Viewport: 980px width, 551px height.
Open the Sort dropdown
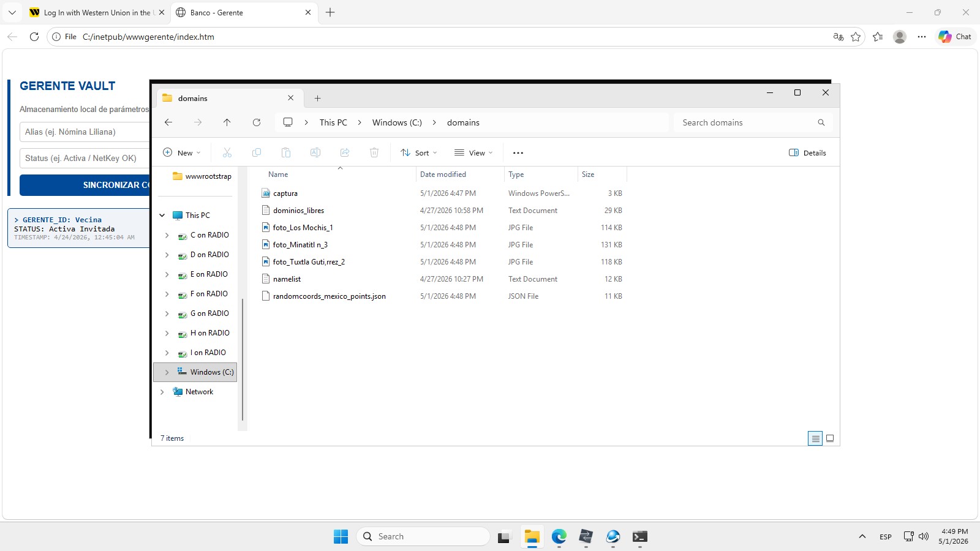point(419,153)
